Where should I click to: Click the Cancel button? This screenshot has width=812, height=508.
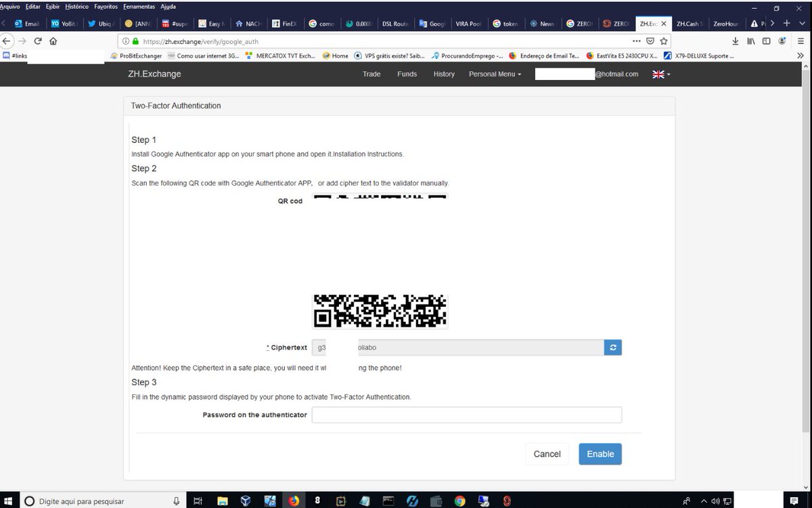tap(547, 454)
